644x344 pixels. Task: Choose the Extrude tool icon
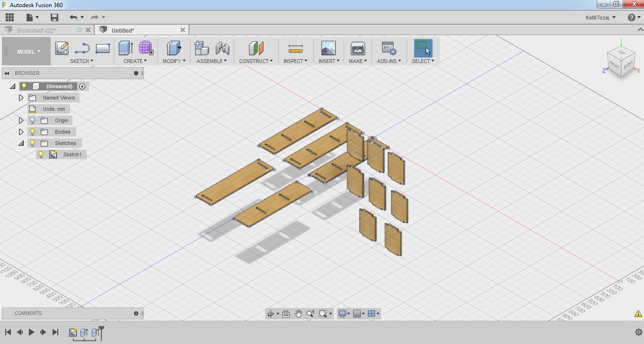tap(125, 48)
